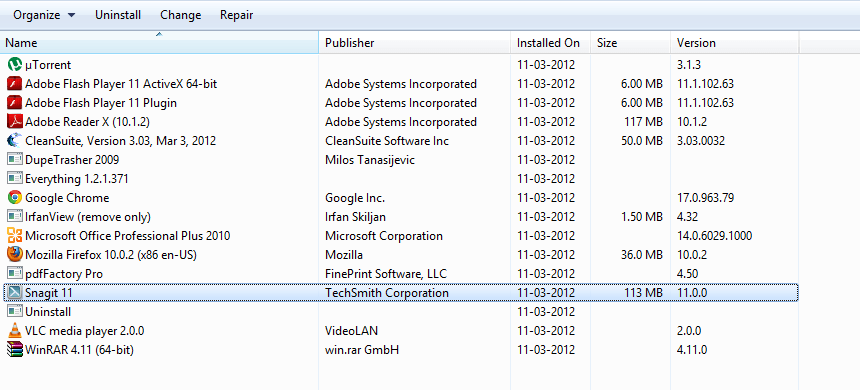Click the 1.50 MB size value

641,217
